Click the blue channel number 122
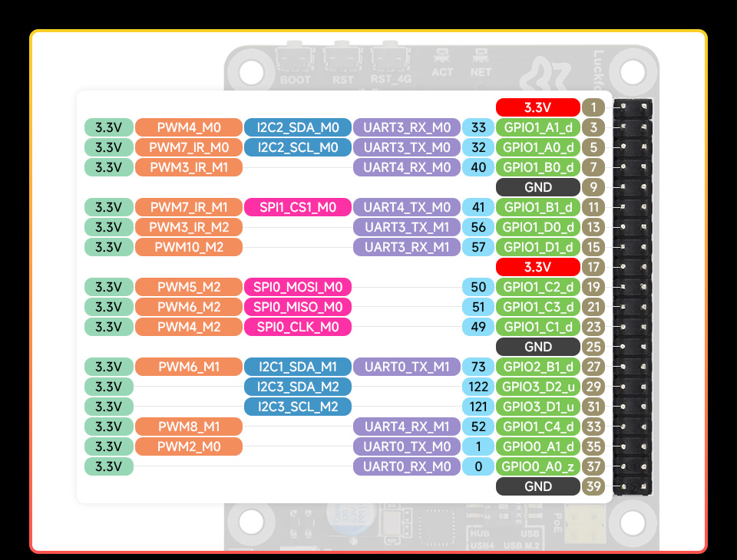Viewport: 737px width, 560px height. pyautogui.click(x=478, y=387)
